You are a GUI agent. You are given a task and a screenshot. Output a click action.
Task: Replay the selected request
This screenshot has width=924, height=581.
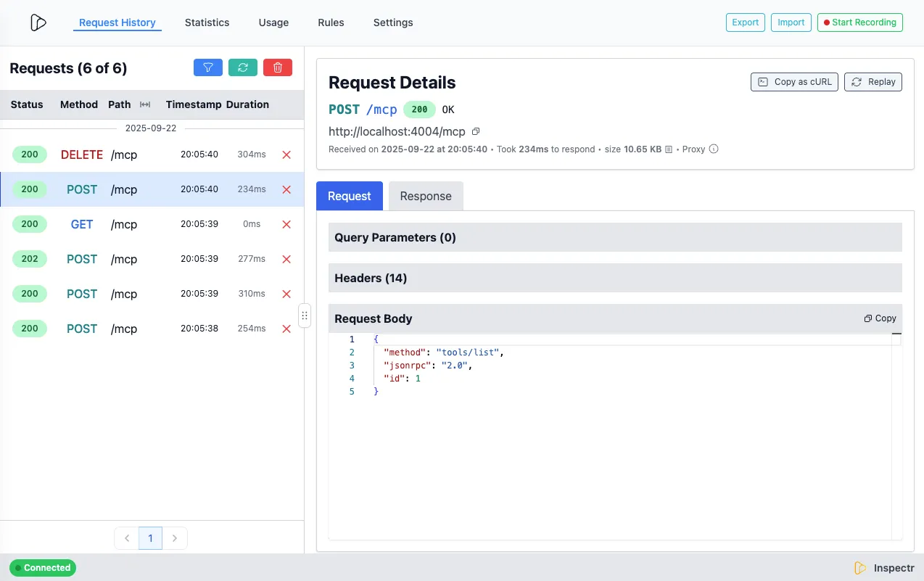pyautogui.click(x=873, y=82)
